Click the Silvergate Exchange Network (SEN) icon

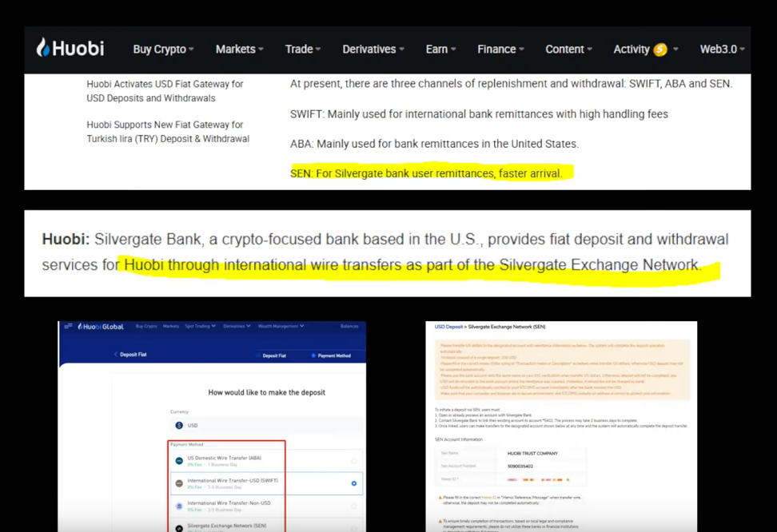[179, 529]
